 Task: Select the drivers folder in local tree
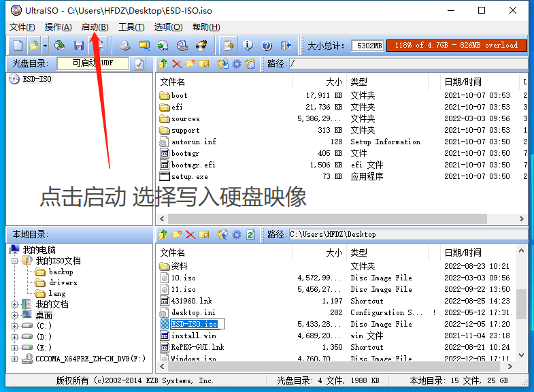63,282
